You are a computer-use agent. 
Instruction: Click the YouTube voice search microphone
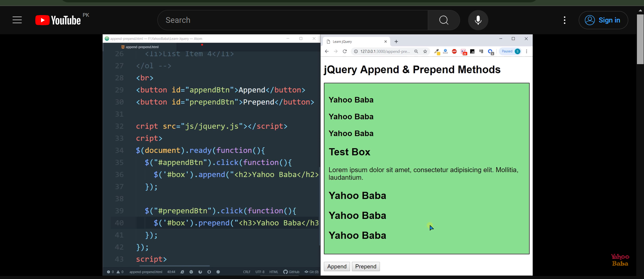478,20
